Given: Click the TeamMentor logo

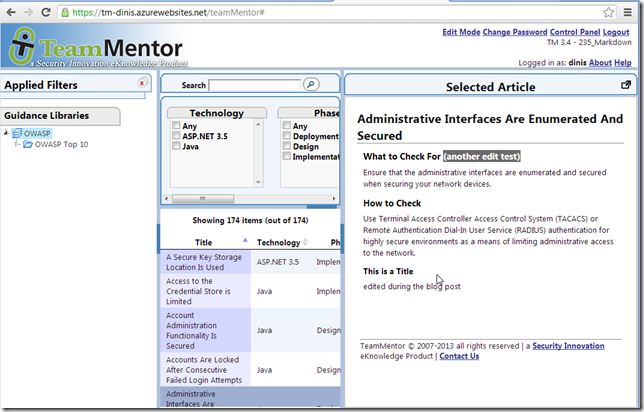Looking at the screenshot, I should click(97, 47).
